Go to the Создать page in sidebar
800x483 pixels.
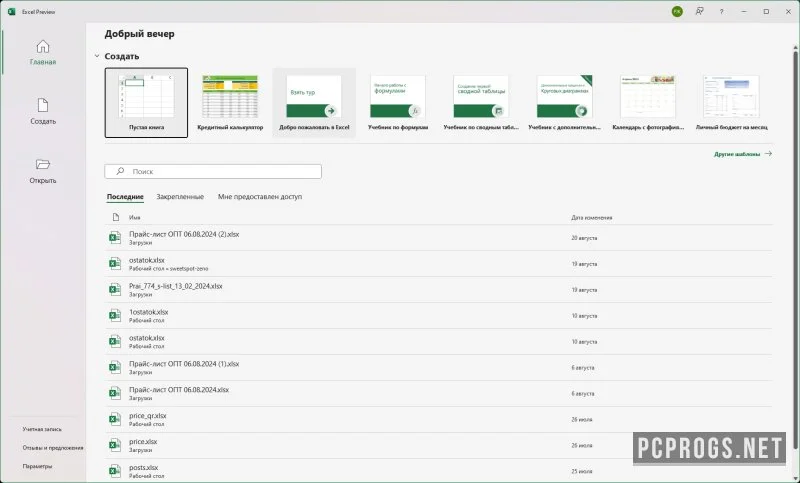click(x=43, y=112)
